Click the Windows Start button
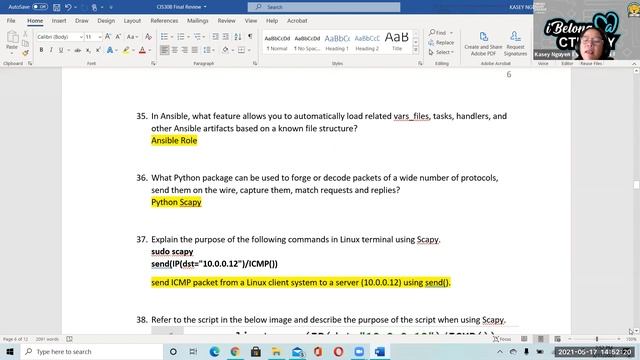The height and width of the screenshot is (360, 640). click(10, 352)
